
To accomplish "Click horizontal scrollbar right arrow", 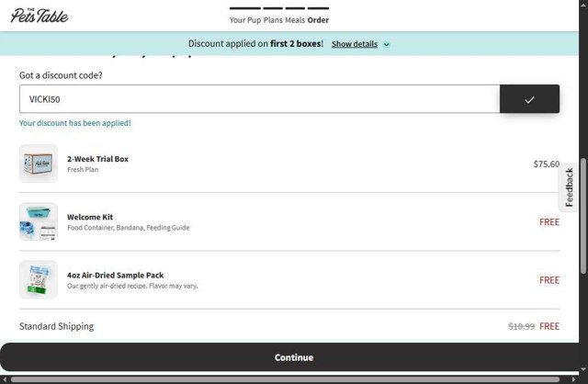I will pos(573,379).
